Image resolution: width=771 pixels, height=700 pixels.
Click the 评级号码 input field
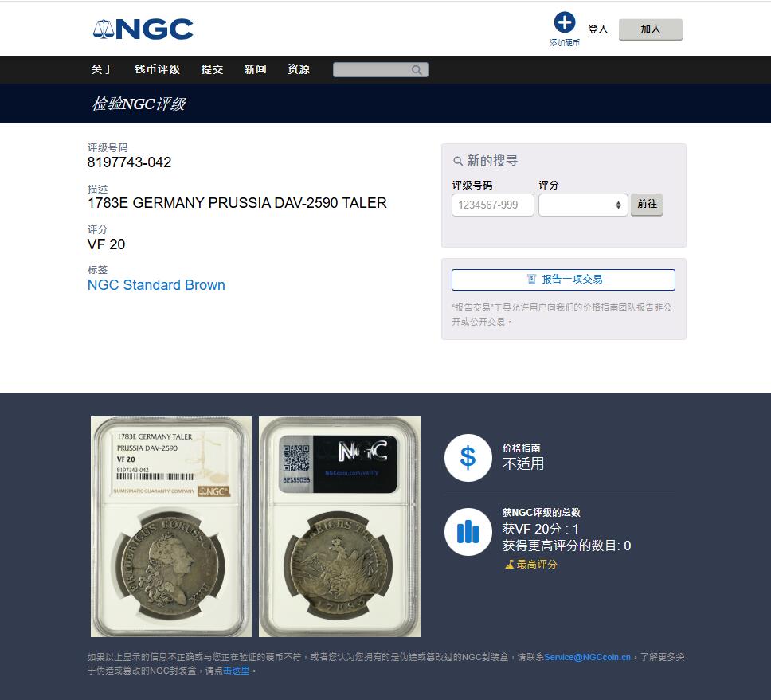tap(493, 205)
